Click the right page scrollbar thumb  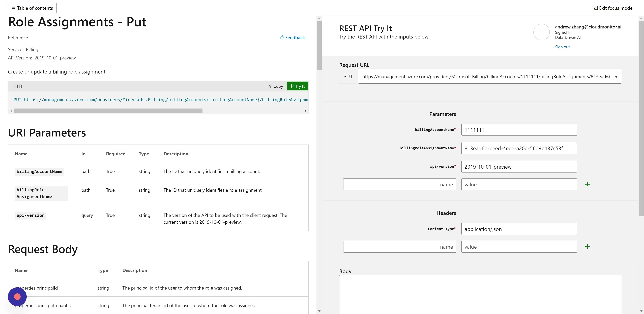(x=641, y=119)
